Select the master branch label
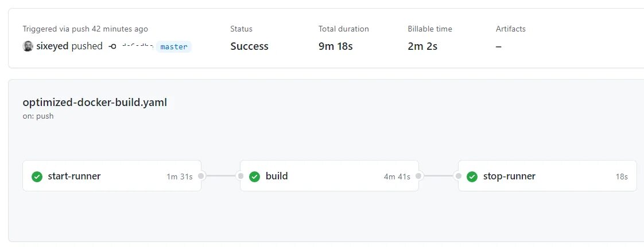 [174, 46]
